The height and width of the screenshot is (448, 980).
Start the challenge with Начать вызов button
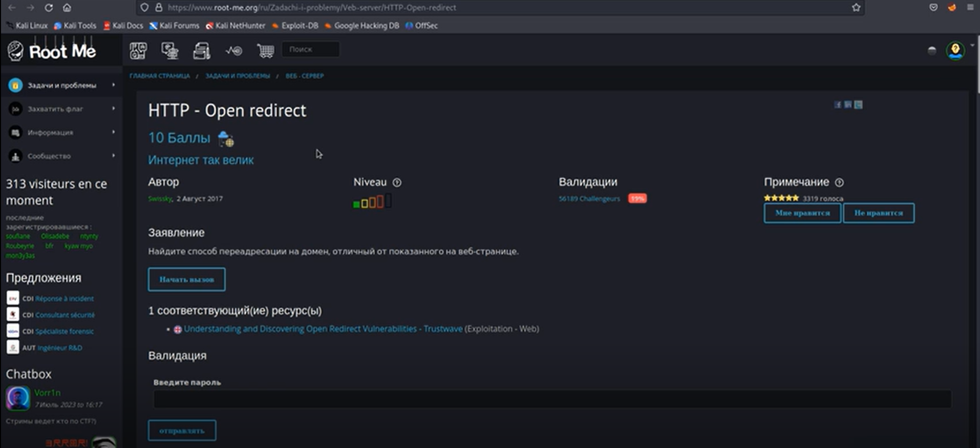click(187, 279)
